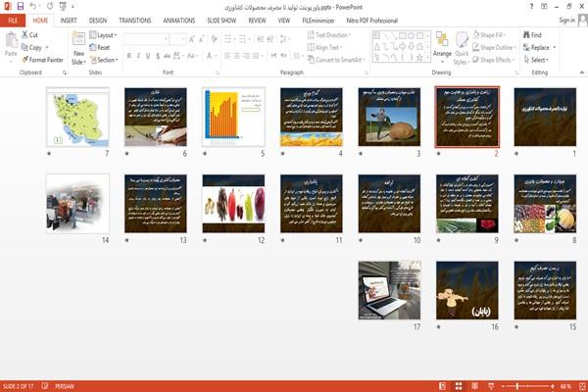This screenshot has height=392, width=588.
Task: Switch to the DESIGN tab
Action: tap(98, 21)
